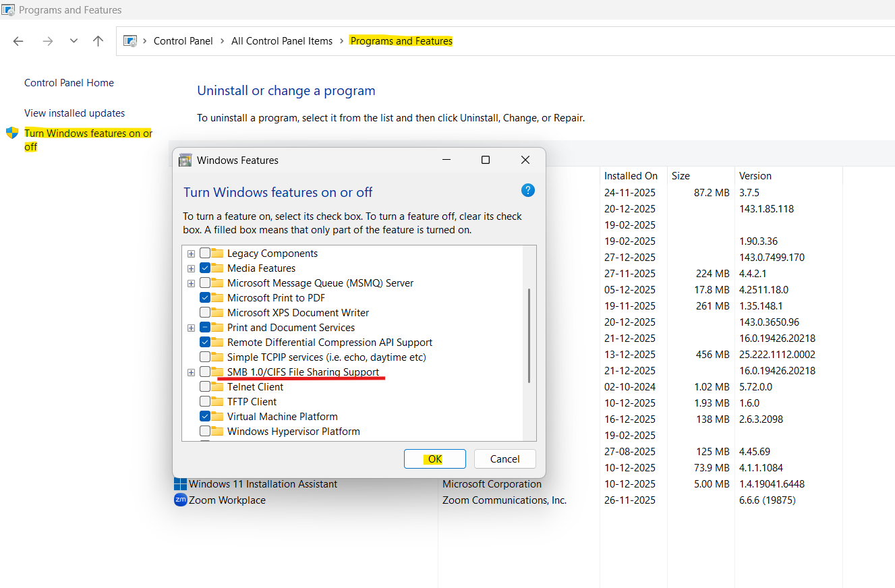Disable Virtual Machine Platform
The width and height of the screenshot is (895, 588).
[x=205, y=416]
